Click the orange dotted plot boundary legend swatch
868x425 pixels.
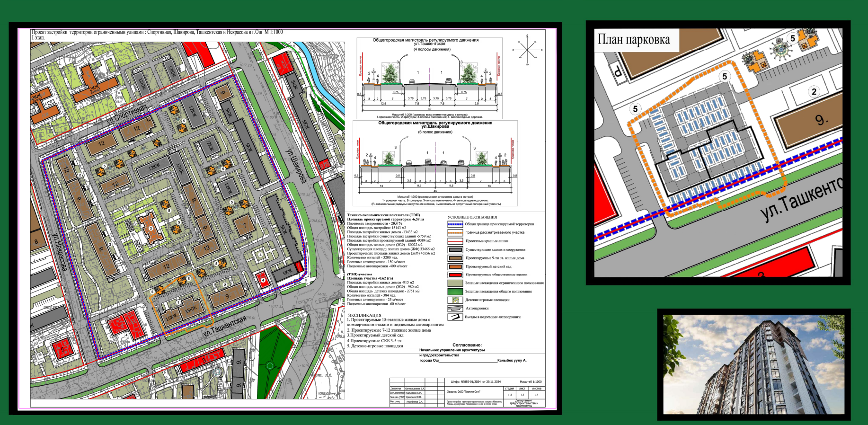455,233
